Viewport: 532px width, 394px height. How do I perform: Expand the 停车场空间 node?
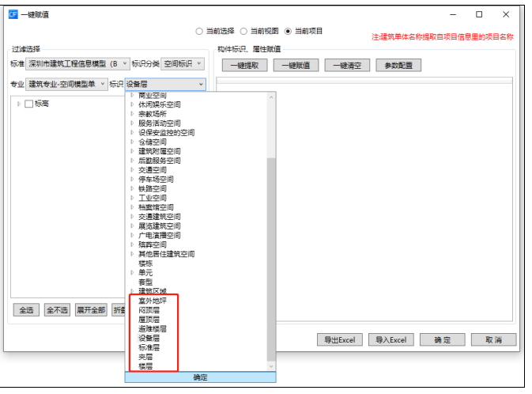(132, 180)
